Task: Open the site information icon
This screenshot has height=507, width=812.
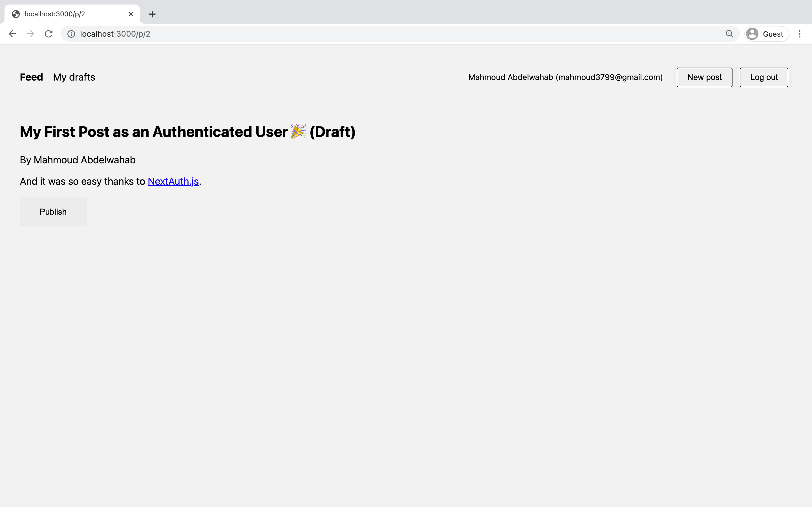Action: click(x=71, y=34)
